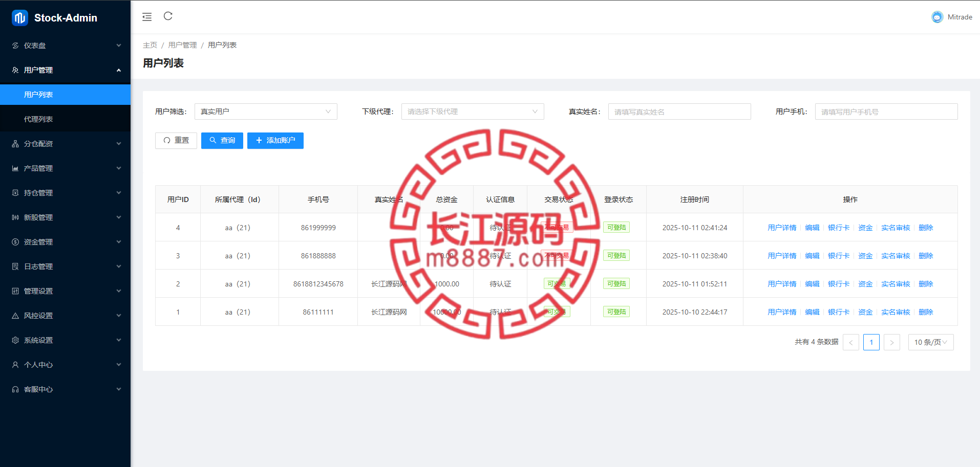Collapse the sidebar with the fold icon

147,17
